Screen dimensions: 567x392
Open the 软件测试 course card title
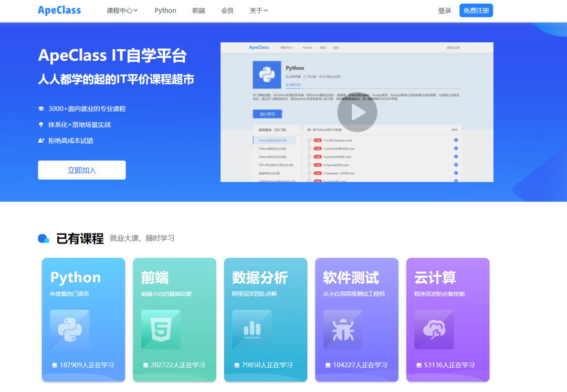click(x=351, y=278)
